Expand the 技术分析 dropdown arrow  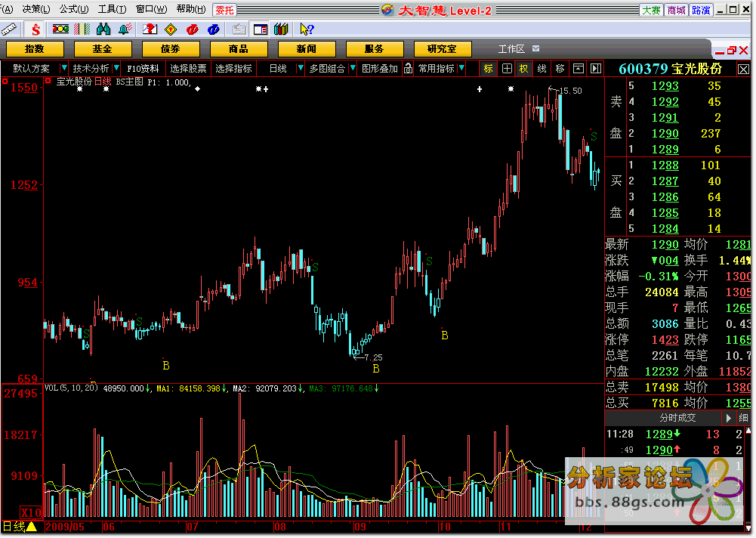(x=116, y=69)
